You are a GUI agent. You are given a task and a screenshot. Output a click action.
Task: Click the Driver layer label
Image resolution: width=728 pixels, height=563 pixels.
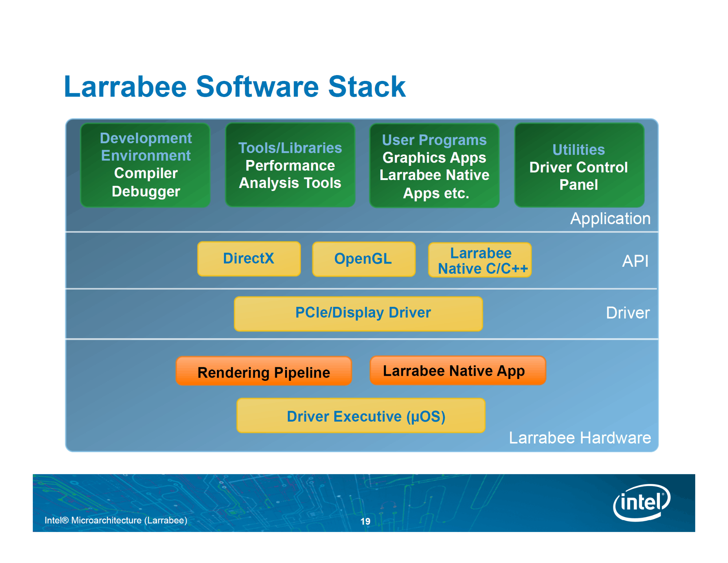(627, 313)
